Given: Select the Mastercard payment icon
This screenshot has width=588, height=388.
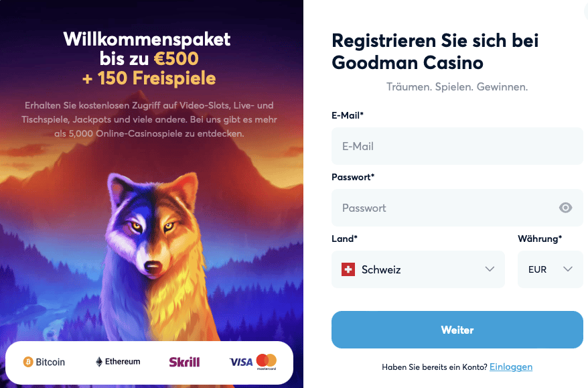Looking at the screenshot, I should point(268,362).
